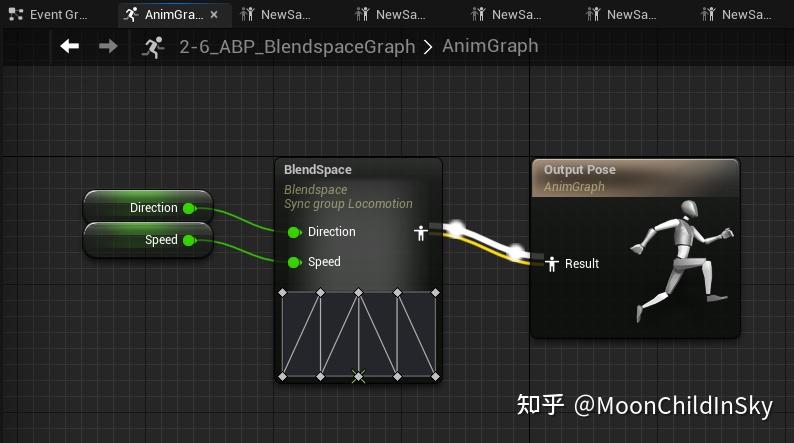The width and height of the screenshot is (794, 443).
Task: Click the running figure breadcrumb icon
Action: (x=152, y=47)
